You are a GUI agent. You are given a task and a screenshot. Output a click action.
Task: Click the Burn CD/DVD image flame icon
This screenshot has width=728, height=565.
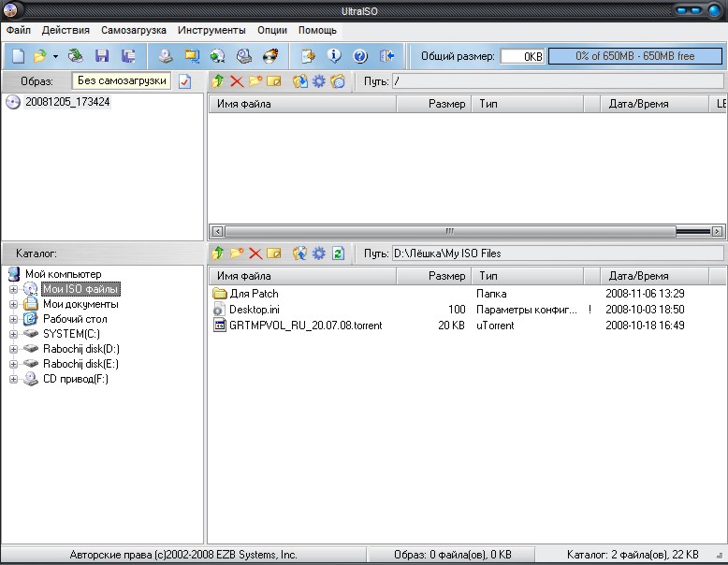(270, 56)
